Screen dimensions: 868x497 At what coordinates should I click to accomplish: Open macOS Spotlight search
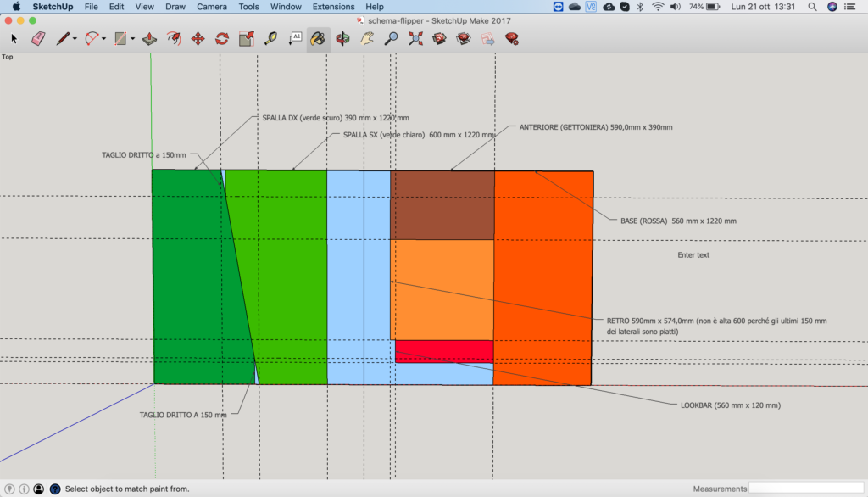click(x=812, y=7)
